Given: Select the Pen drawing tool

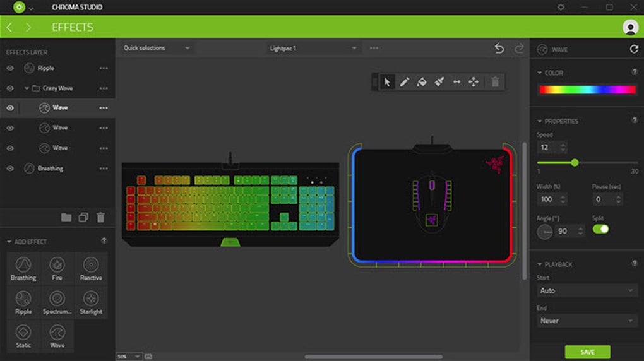Looking at the screenshot, I should click(x=405, y=81).
